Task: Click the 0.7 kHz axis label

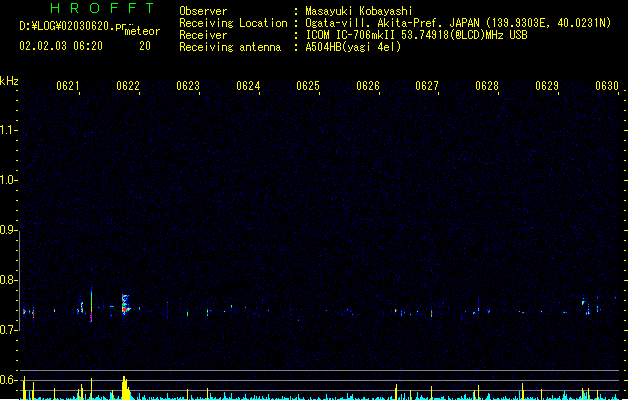Action: [7, 330]
